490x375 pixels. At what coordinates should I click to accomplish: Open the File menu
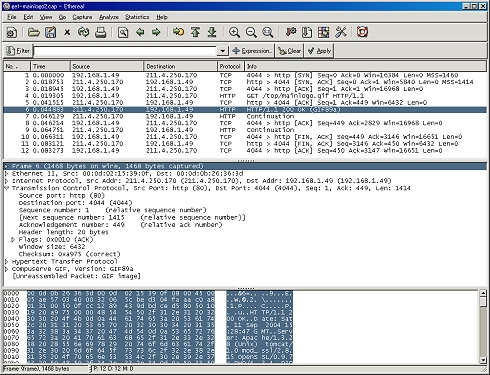click(12, 17)
